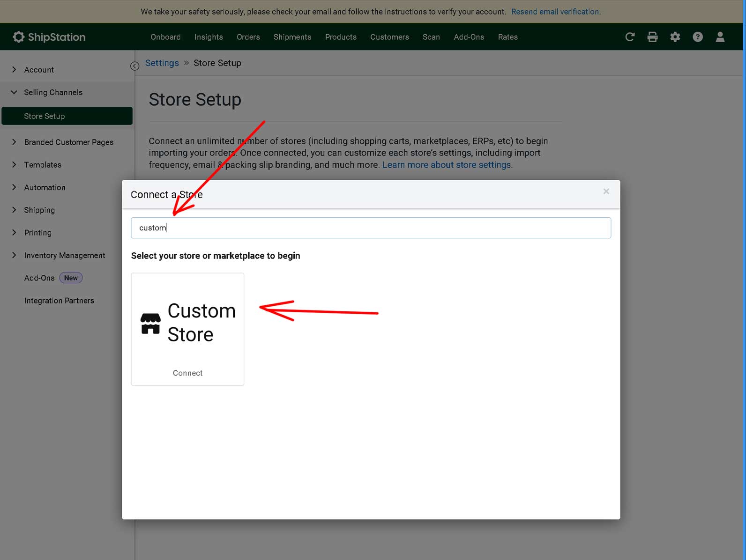Expand the Templates section
The width and height of the screenshot is (746, 560).
click(x=14, y=164)
